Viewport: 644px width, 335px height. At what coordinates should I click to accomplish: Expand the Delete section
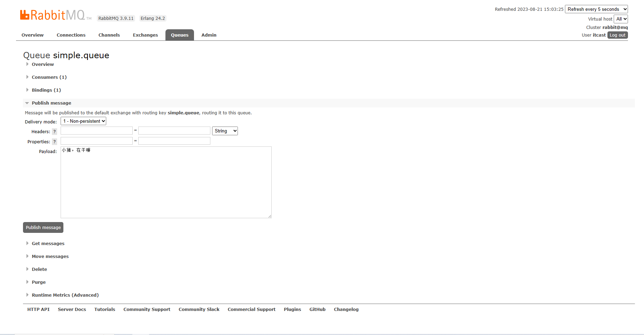pos(39,269)
